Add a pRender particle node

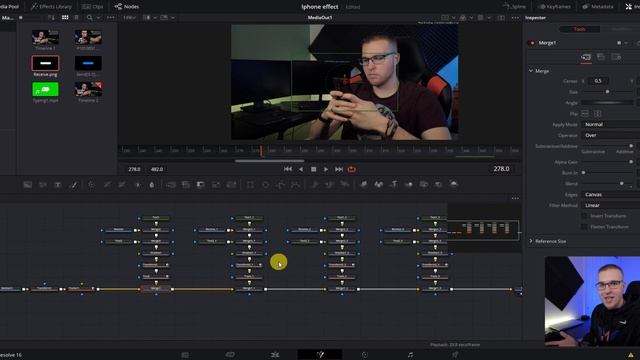point(345,185)
